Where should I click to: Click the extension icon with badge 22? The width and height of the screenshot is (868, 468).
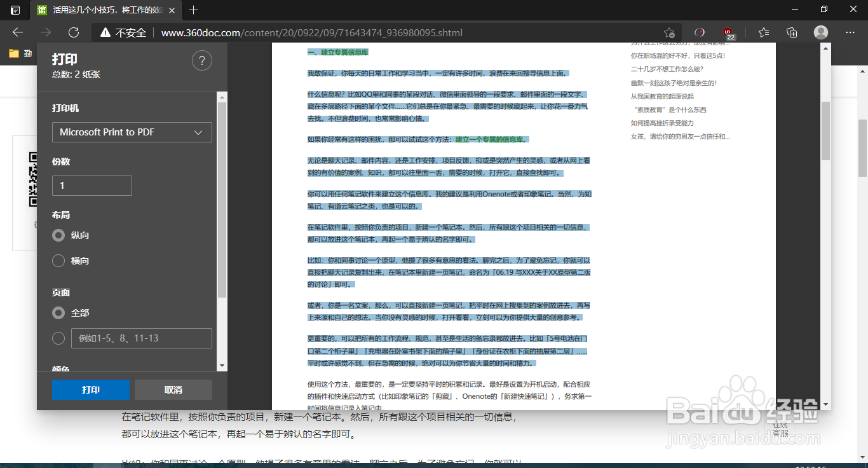pos(728,33)
